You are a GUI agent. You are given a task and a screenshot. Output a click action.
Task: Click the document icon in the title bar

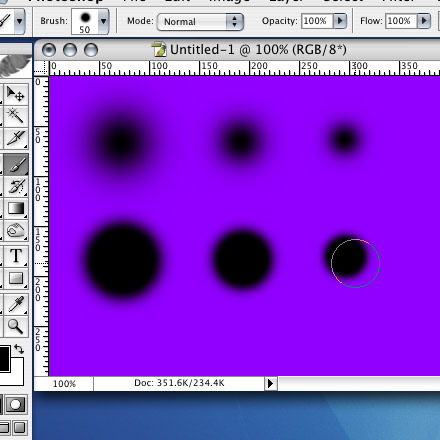pos(159,49)
